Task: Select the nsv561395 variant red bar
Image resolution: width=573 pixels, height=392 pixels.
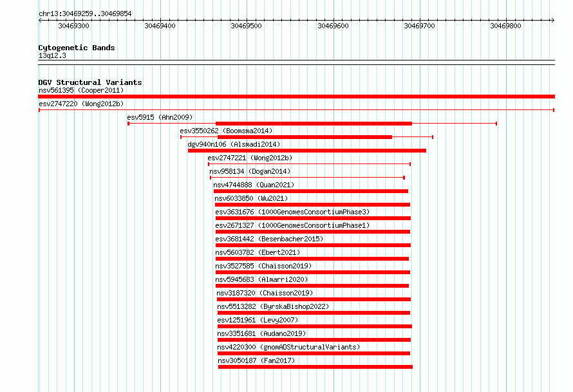Action: coord(296,97)
